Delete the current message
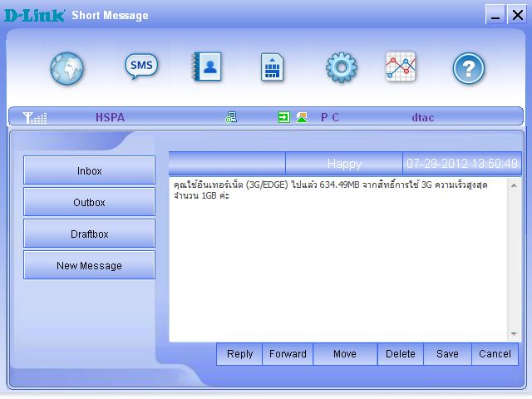The height and width of the screenshot is (399, 532). (400, 354)
